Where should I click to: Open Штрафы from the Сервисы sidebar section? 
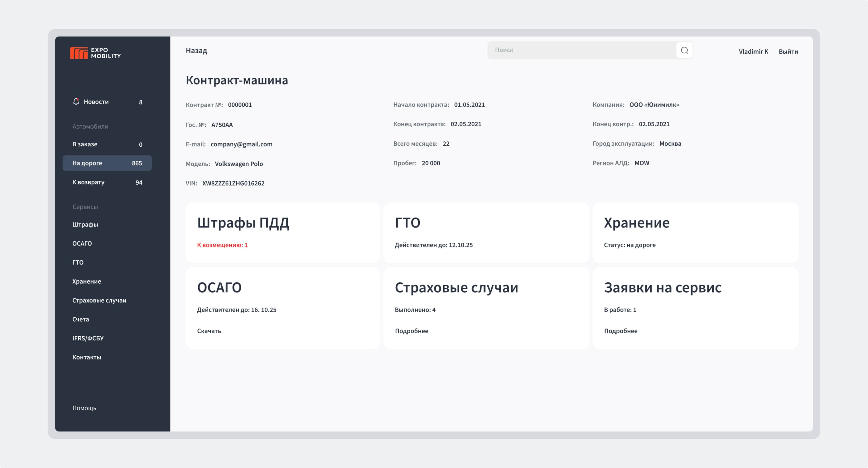coord(85,224)
